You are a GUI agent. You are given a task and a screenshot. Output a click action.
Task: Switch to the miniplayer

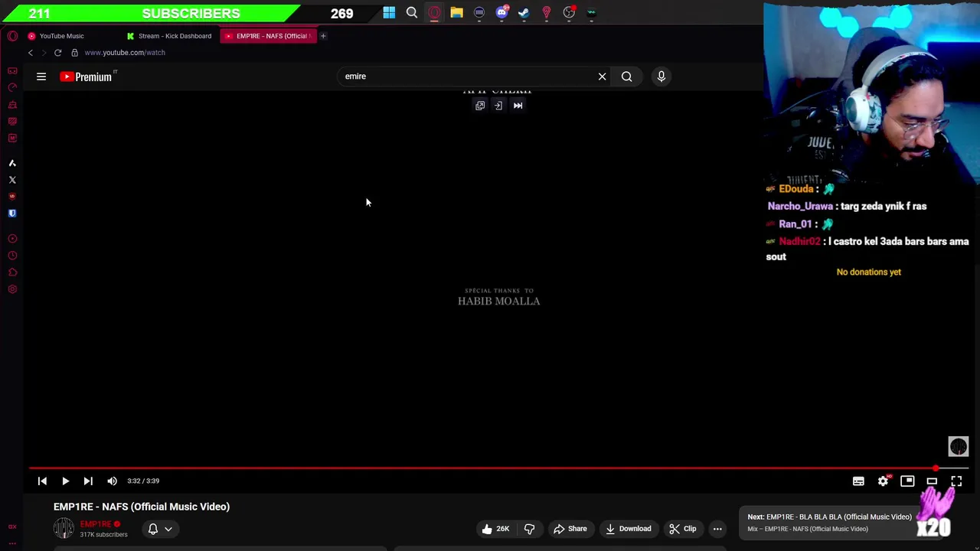pos(907,481)
